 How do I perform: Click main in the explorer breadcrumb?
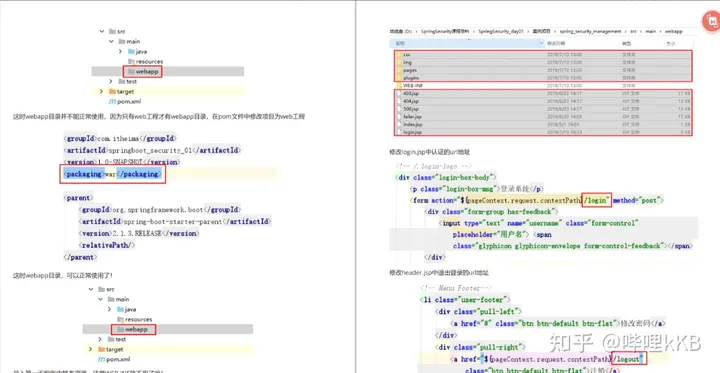651,31
